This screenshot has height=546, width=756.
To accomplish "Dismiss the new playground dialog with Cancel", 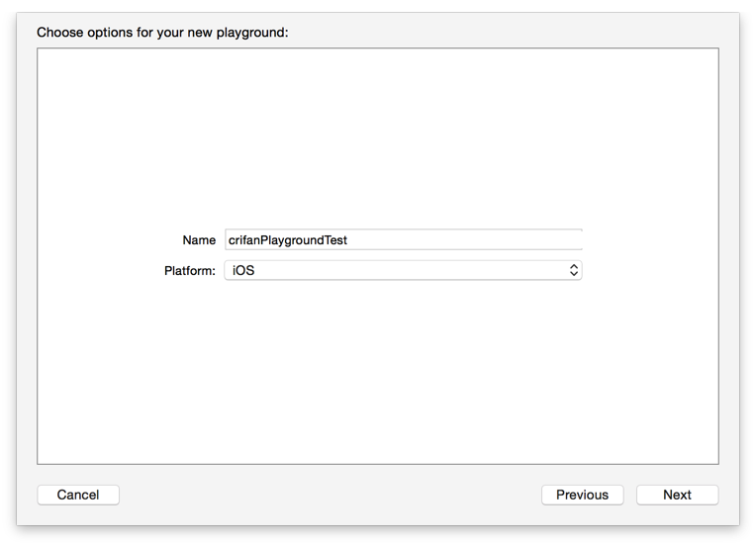I will (78, 495).
